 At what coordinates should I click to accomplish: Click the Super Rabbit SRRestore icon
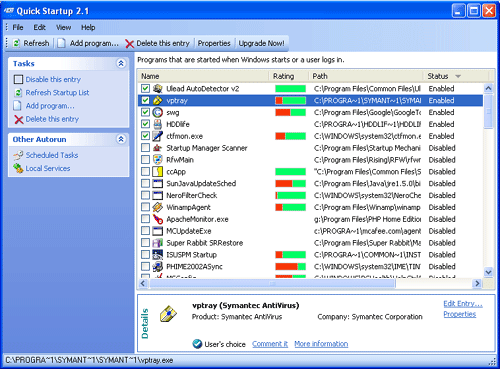[158, 243]
